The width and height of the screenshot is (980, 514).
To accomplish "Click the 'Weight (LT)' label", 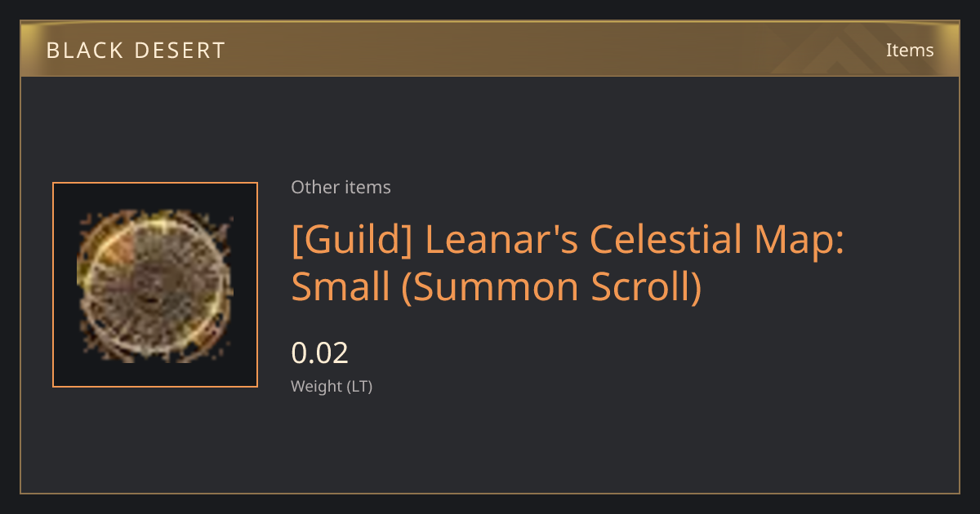I will click(332, 386).
